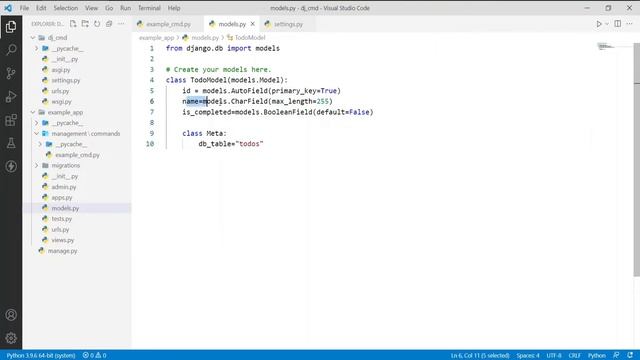The height and width of the screenshot is (360, 640).
Task: Open views.py in the Explorer tree
Action: (63, 240)
